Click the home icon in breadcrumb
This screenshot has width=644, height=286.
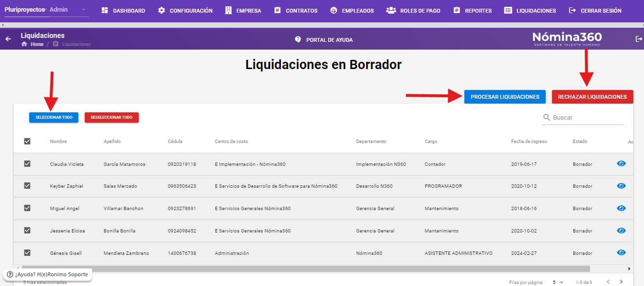coord(24,44)
